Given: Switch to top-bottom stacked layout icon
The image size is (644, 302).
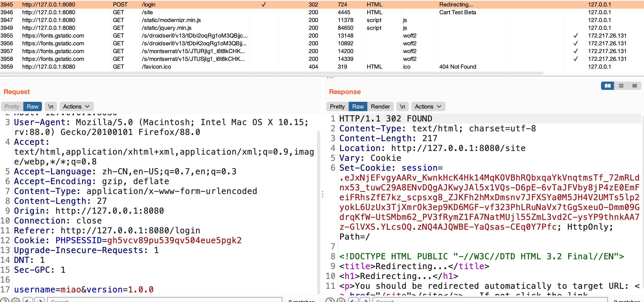Looking at the screenshot, I should click(621, 86).
